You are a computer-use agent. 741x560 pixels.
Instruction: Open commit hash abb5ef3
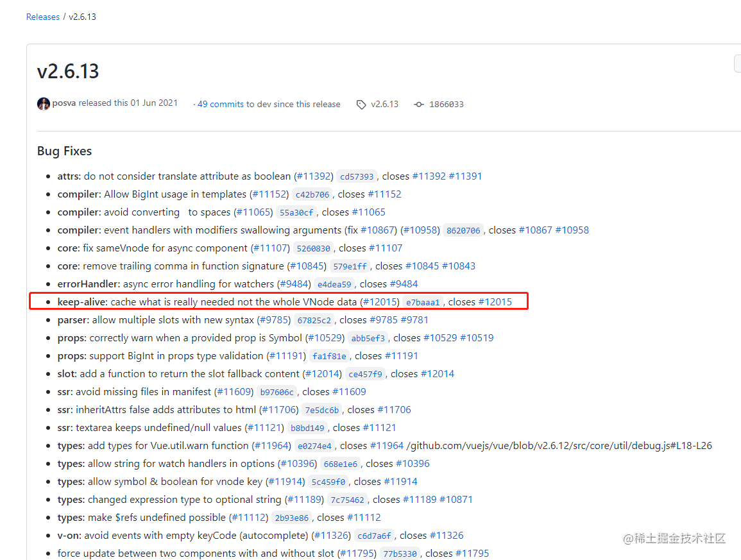(x=368, y=338)
